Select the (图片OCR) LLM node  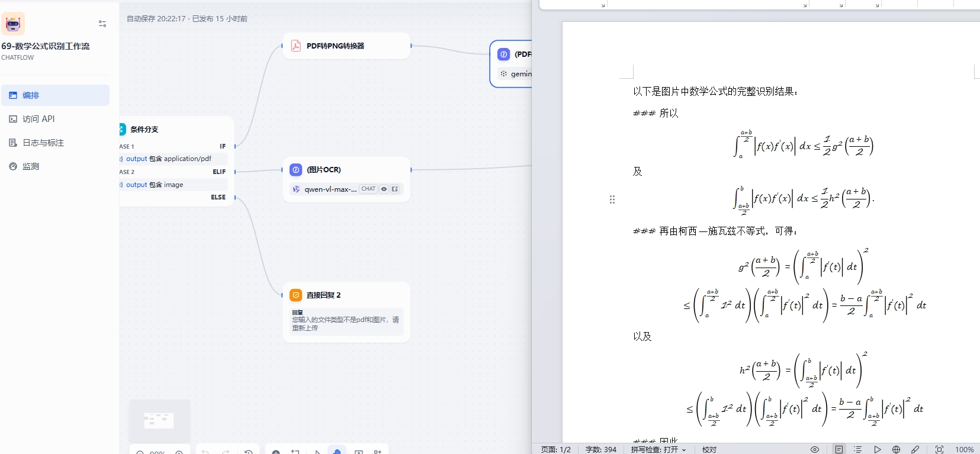346,179
